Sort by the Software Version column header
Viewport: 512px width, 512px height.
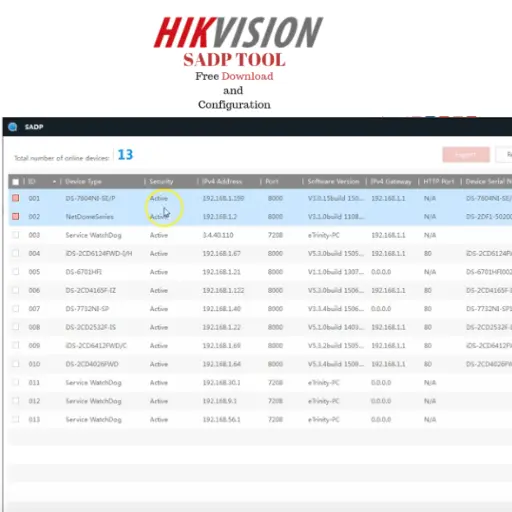333,182
